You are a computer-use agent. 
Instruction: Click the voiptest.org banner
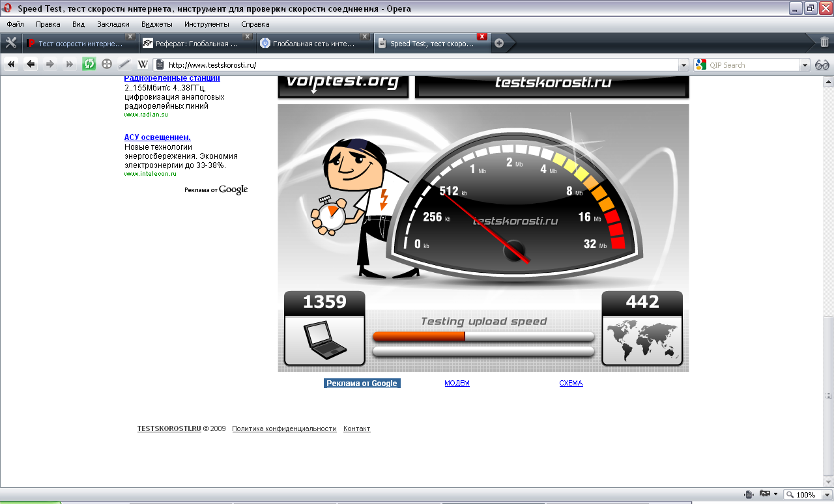point(343,86)
